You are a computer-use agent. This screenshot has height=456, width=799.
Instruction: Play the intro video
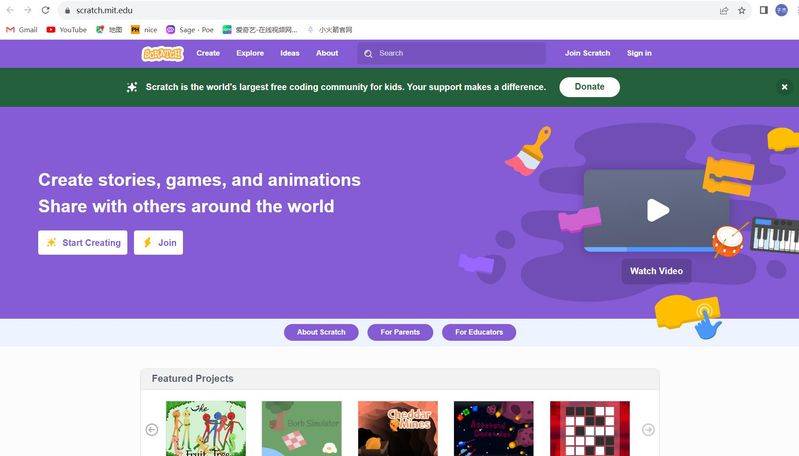[x=658, y=210]
